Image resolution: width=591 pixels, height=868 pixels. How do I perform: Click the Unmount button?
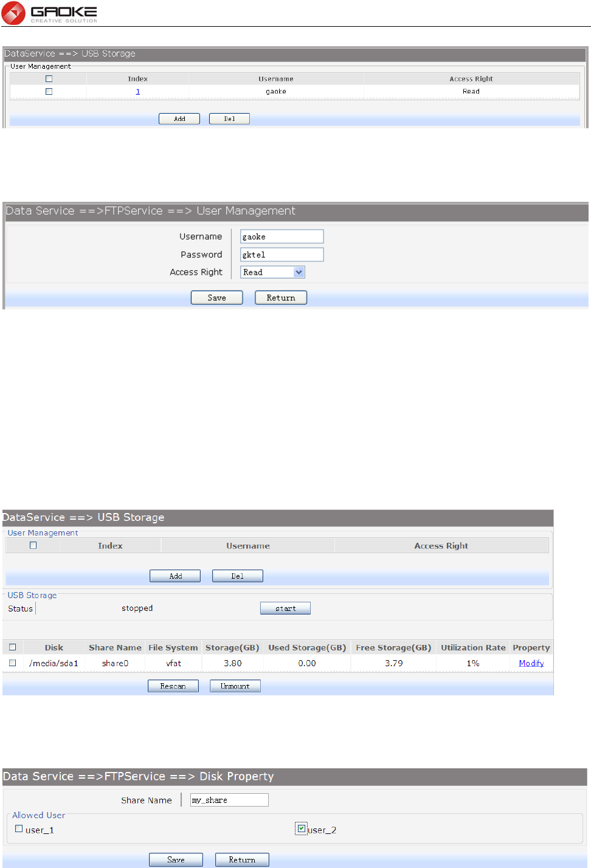click(x=235, y=686)
